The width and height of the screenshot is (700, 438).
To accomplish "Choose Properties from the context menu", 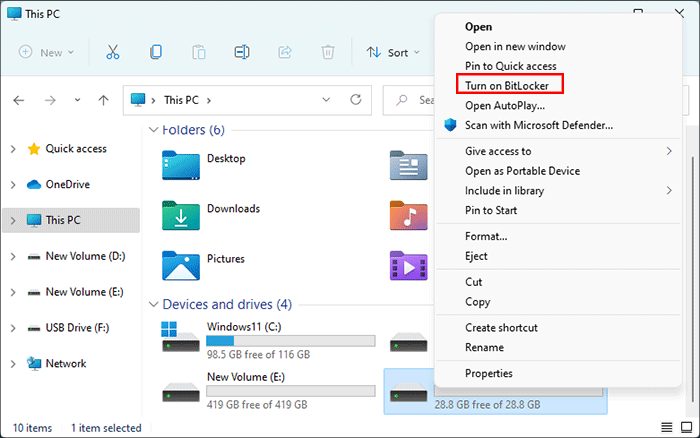I will [489, 374].
